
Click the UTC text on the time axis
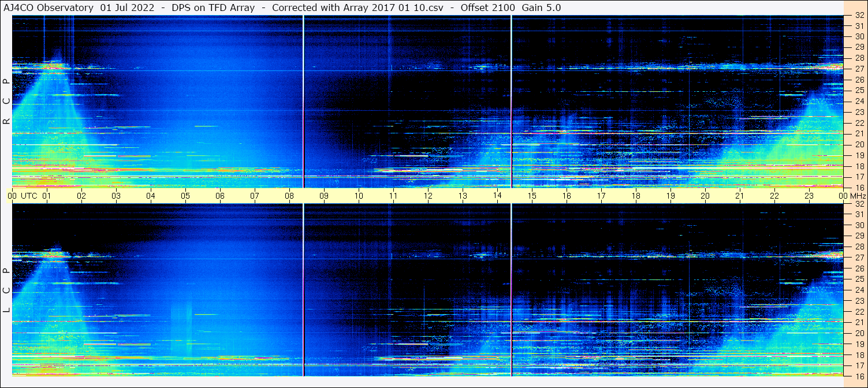(29, 196)
